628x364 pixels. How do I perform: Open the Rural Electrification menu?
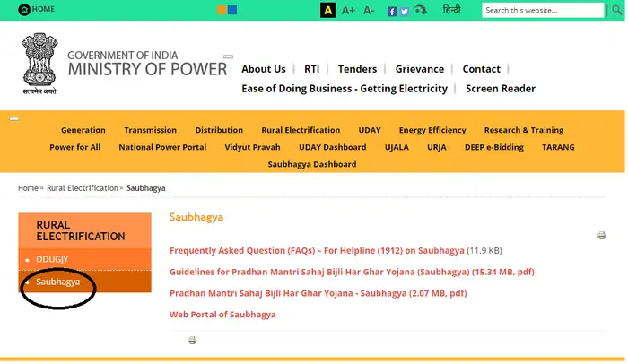pyautogui.click(x=301, y=130)
